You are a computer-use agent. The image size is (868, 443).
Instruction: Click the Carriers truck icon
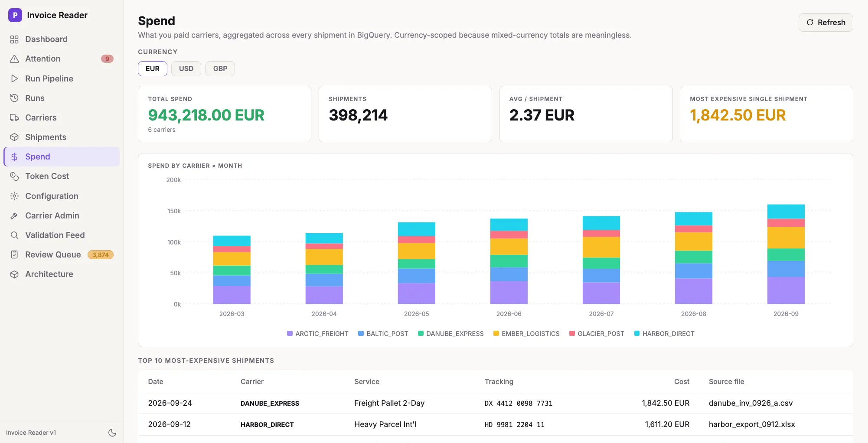[14, 117]
